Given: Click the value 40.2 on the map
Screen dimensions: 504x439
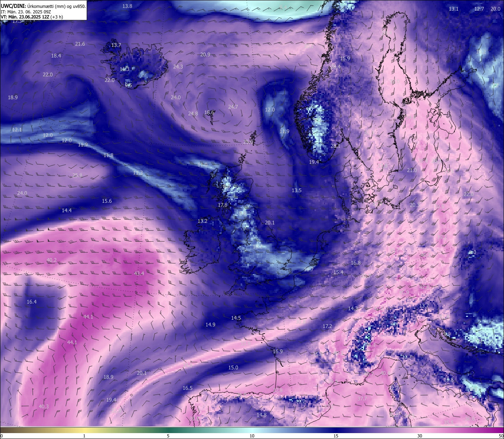Looking at the screenshot, I should 52,260.
